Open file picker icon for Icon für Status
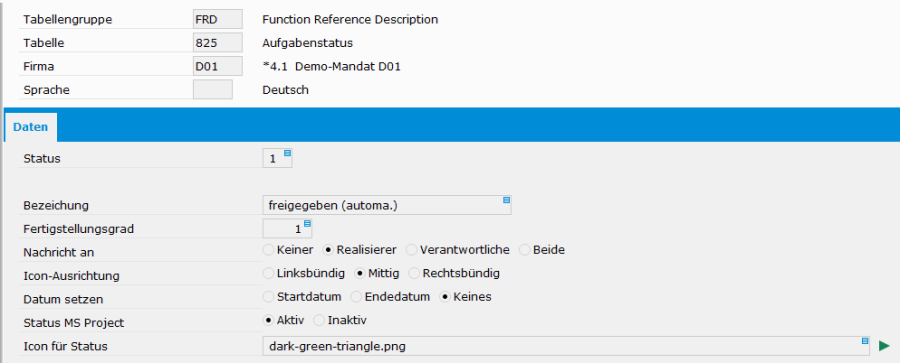Screen dimensions: 900x363 pos(865,341)
